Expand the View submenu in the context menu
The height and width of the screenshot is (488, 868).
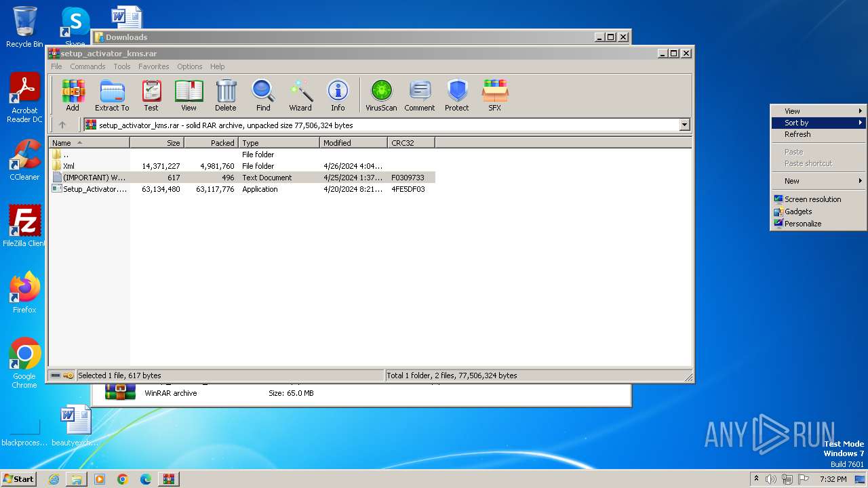click(x=818, y=111)
